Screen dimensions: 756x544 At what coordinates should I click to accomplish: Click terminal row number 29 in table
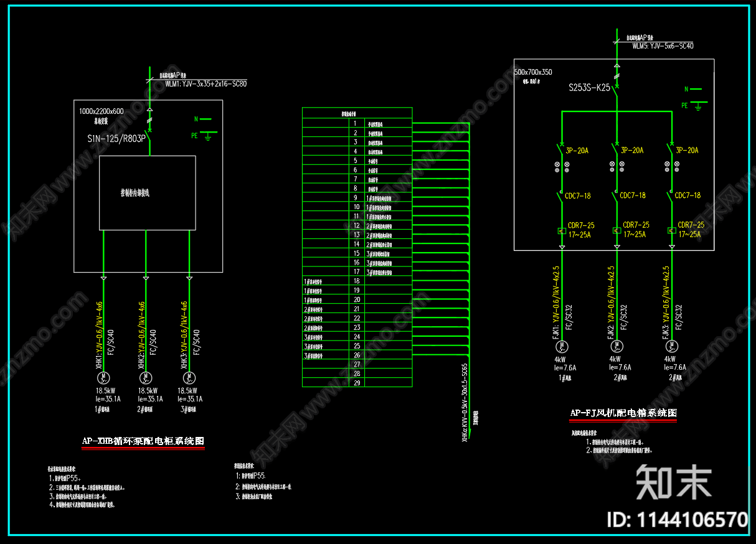[357, 383]
